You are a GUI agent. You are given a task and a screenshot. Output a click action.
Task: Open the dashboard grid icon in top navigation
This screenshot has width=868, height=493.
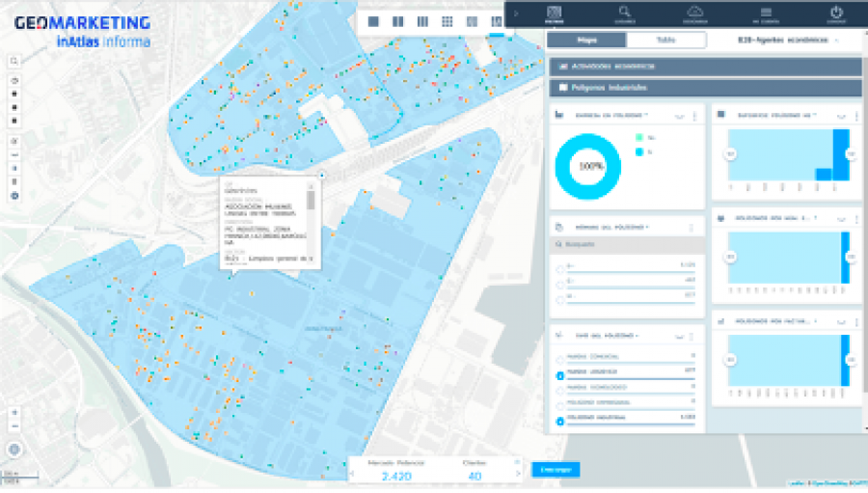pos(555,14)
